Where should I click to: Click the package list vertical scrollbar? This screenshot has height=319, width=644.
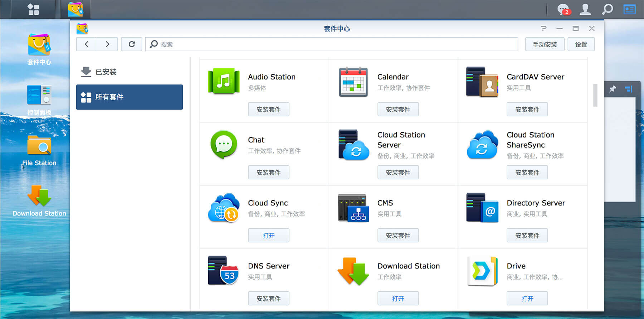click(595, 95)
